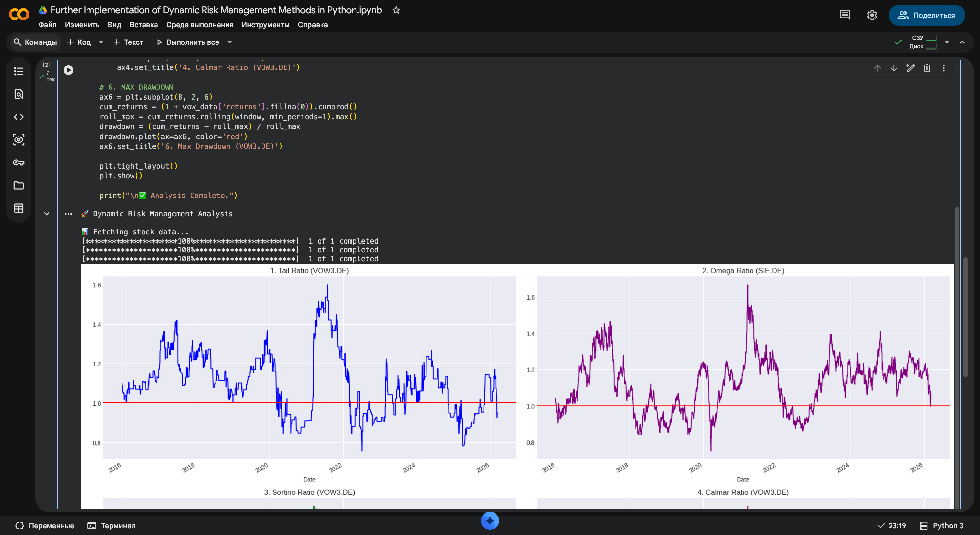Toggle header visibility with up chevron
The width and height of the screenshot is (980, 535).
962,42
